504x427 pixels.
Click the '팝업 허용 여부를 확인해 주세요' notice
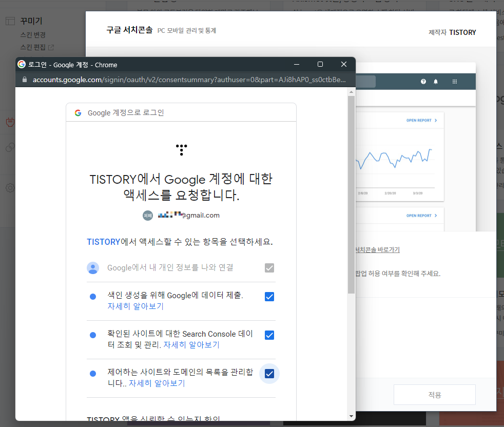pos(398,274)
